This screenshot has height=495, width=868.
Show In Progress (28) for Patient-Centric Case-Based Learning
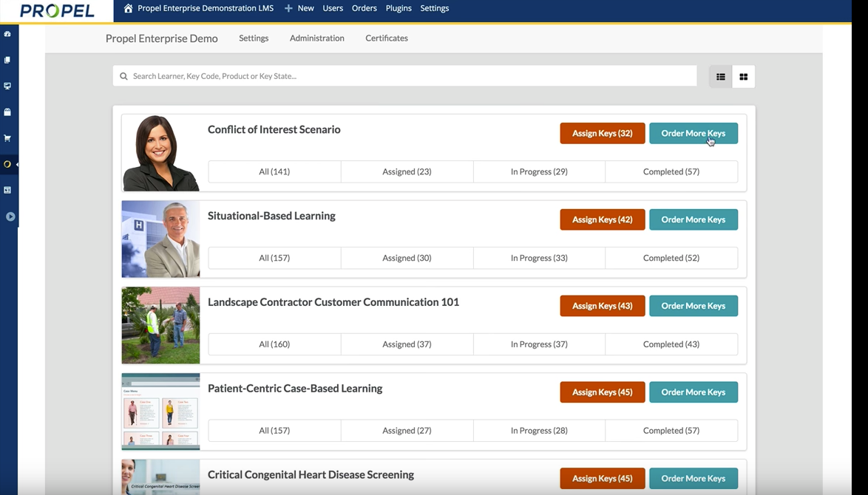pos(539,430)
